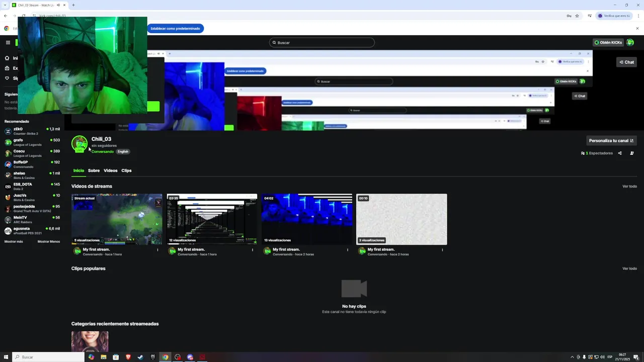The width and height of the screenshot is (644, 362).
Task: Open paolaojedda recommended channel
Action: click(x=32, y=209)
